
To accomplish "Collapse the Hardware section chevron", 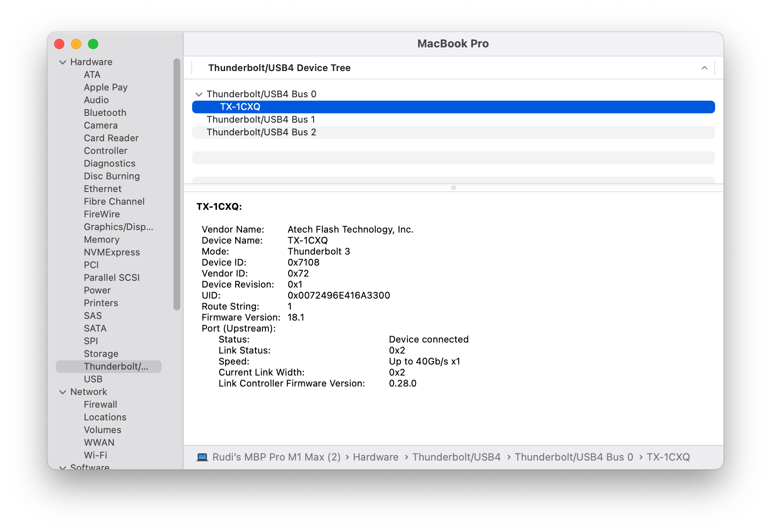I will (x=63, y=62).
